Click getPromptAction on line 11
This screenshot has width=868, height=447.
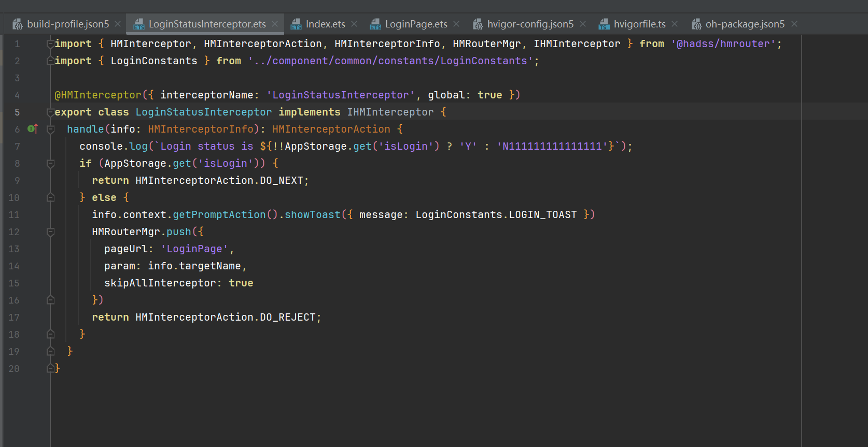(219, 215)
